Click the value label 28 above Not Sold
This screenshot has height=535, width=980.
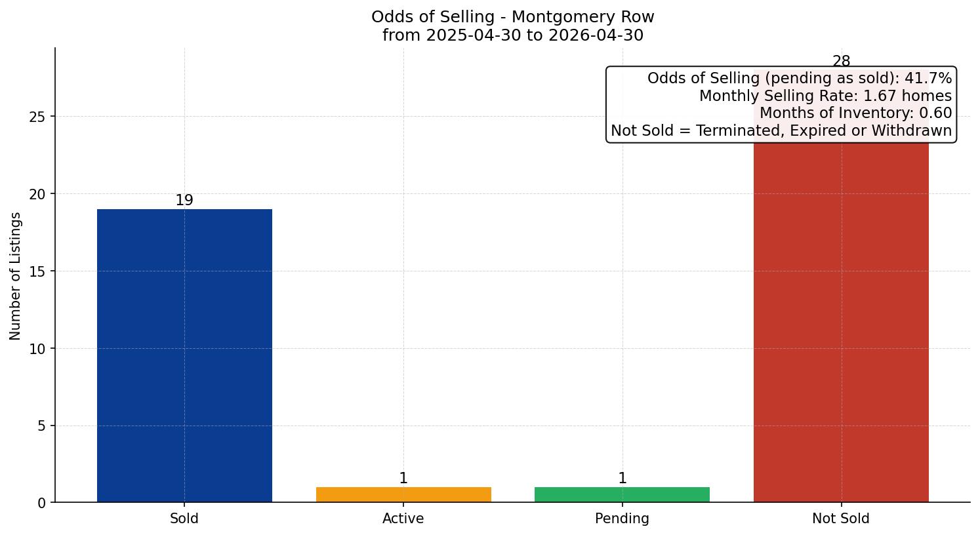841,62
